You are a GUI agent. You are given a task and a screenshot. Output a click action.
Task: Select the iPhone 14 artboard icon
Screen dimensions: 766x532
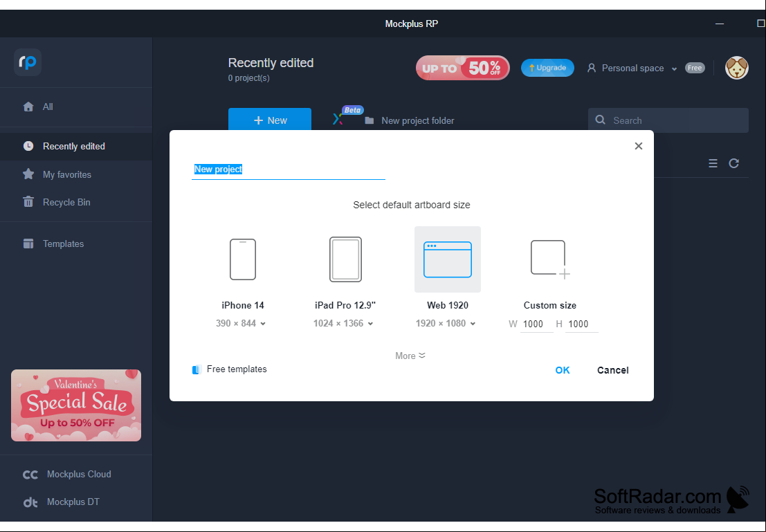(x=243, y=259)
